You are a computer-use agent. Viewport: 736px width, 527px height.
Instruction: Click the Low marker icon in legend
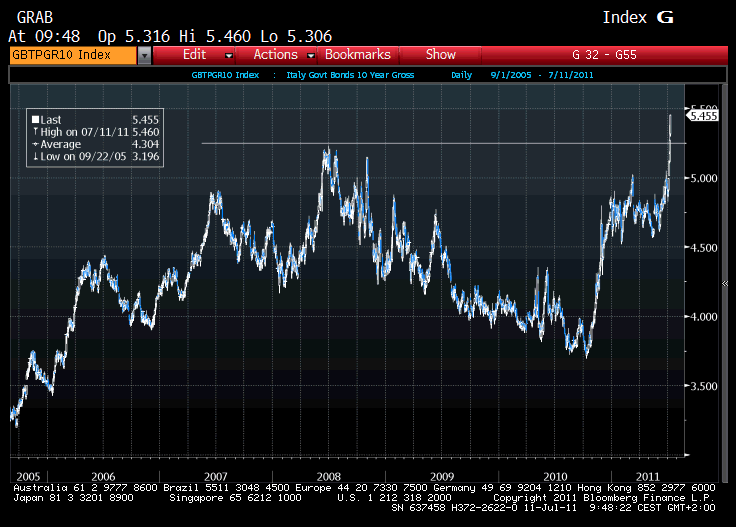pyautogui.click(x=35, y=156)
